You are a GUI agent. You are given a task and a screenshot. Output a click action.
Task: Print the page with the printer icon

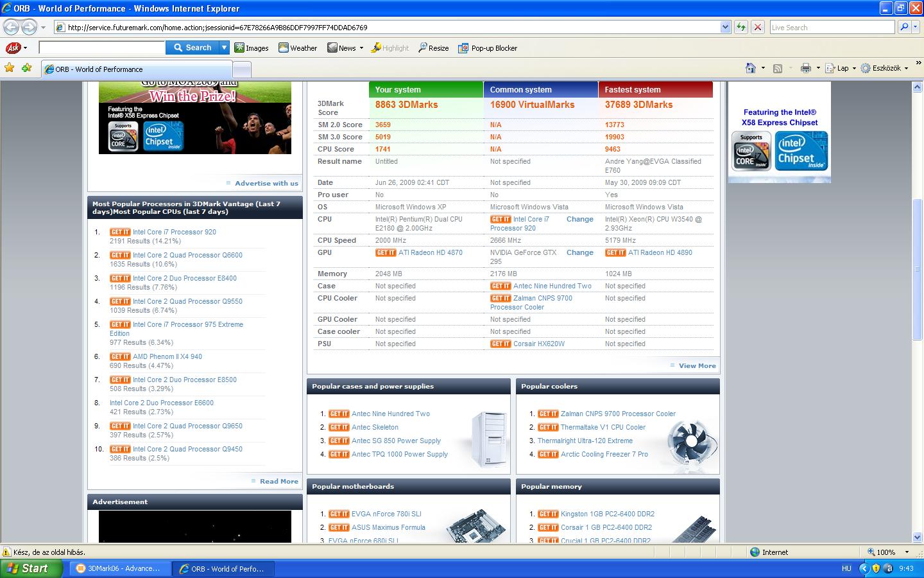pyautogui.click(x=806, y=68)
